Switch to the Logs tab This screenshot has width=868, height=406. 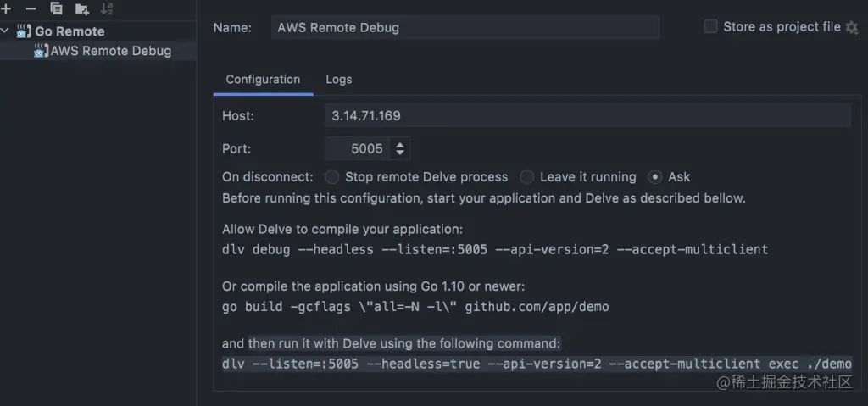[x=339, y=79]
